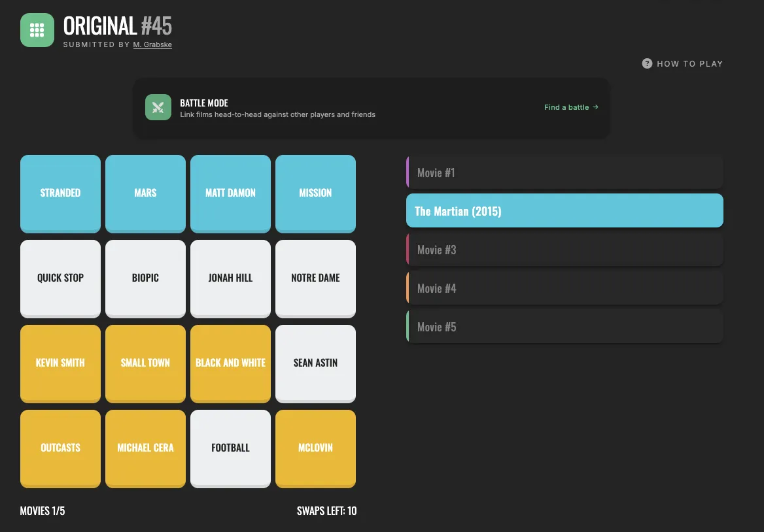Pick the KEVIN SMITH tile
This screenshot has width=764, height=532.
pyautogui.click(x=60, y=363)
